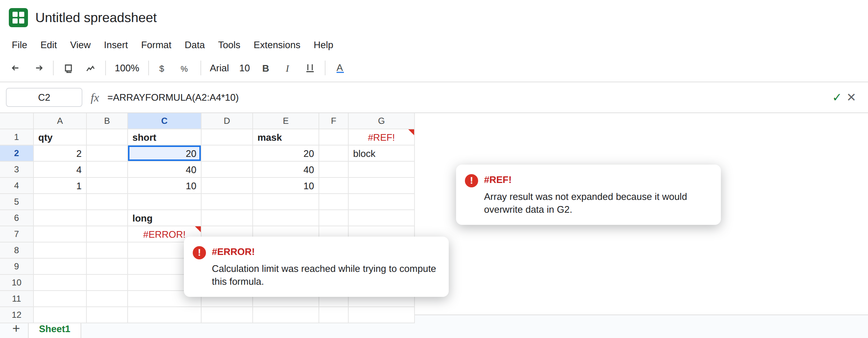Select the 'short' header cell
Screen dimensions: 868x338
point(164,137)
